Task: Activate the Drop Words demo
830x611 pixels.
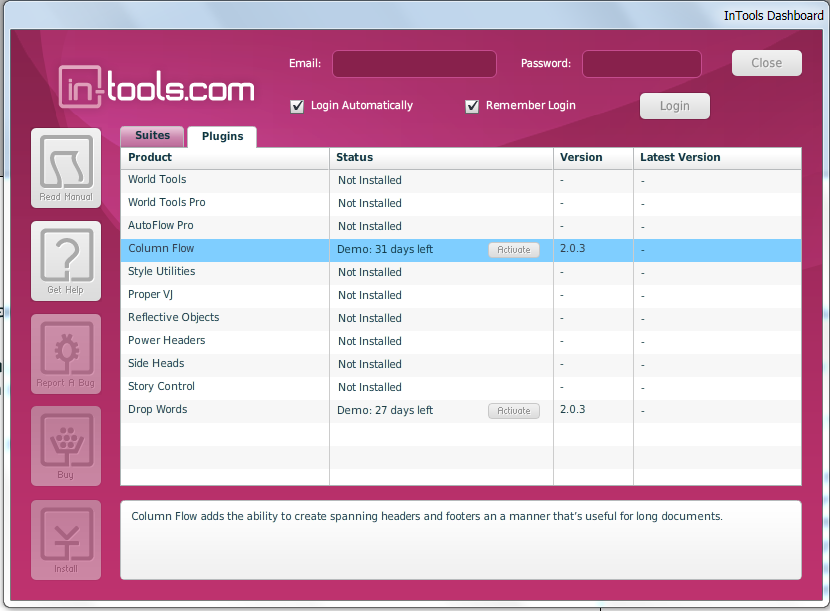Action: pos(513,411)
